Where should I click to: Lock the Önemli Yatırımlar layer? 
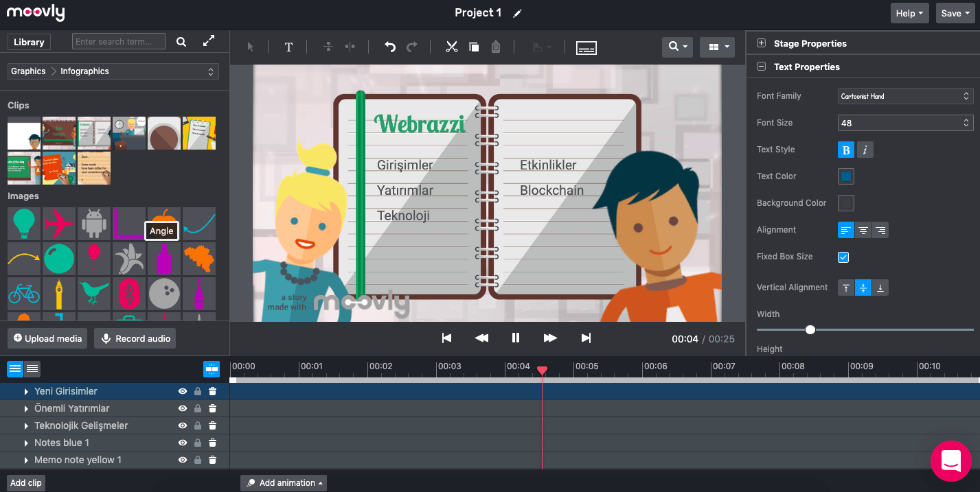coord(198,408)
